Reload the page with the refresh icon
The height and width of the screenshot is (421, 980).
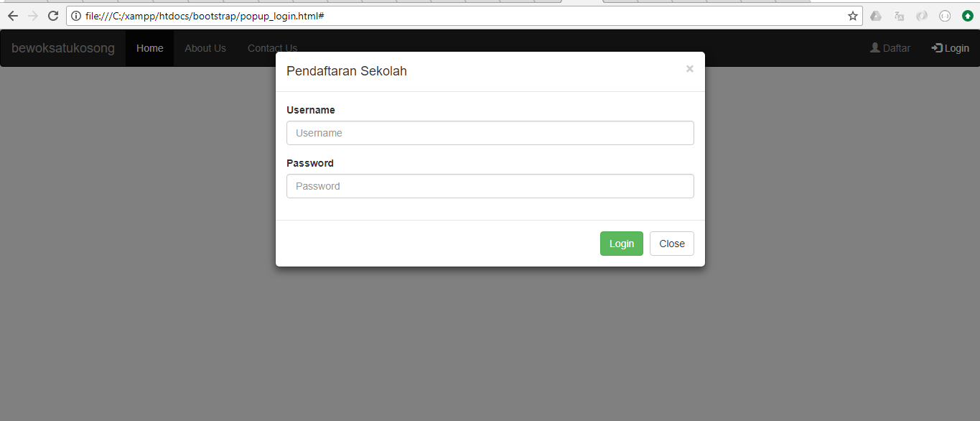tap(53, 16)
